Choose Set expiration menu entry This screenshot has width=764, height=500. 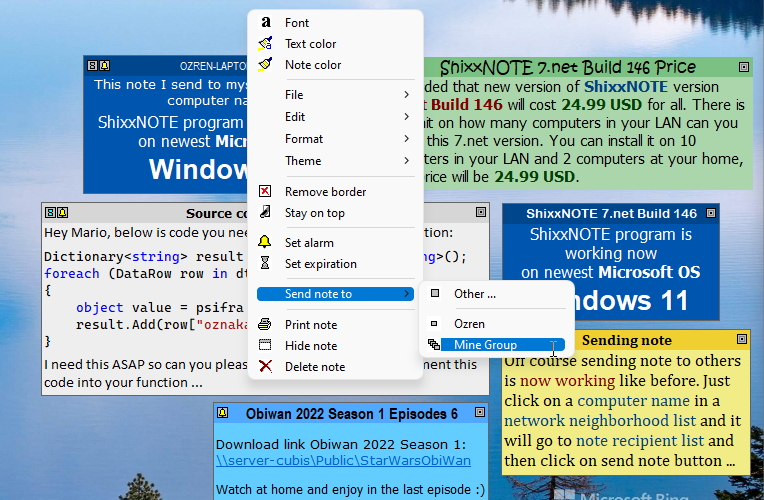(335, 264)
